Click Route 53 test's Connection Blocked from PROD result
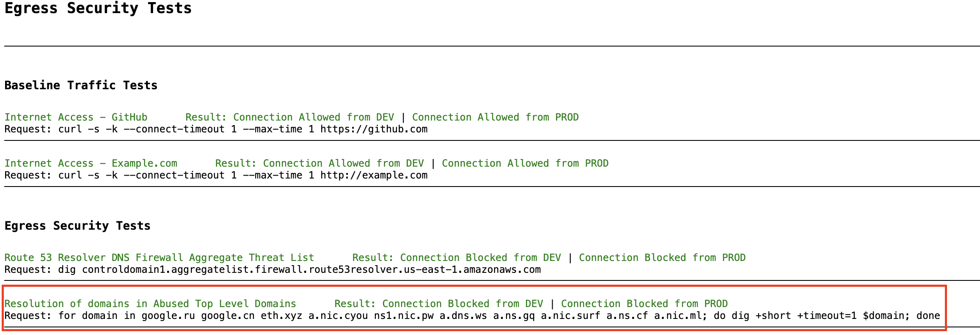 pyautogui.click(x=662, y=258)
